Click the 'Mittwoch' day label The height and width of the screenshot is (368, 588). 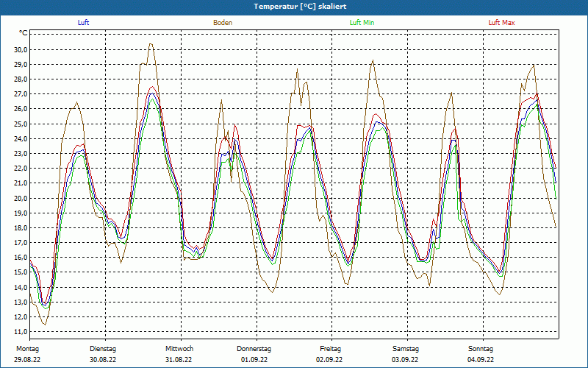tap(179, 349)
